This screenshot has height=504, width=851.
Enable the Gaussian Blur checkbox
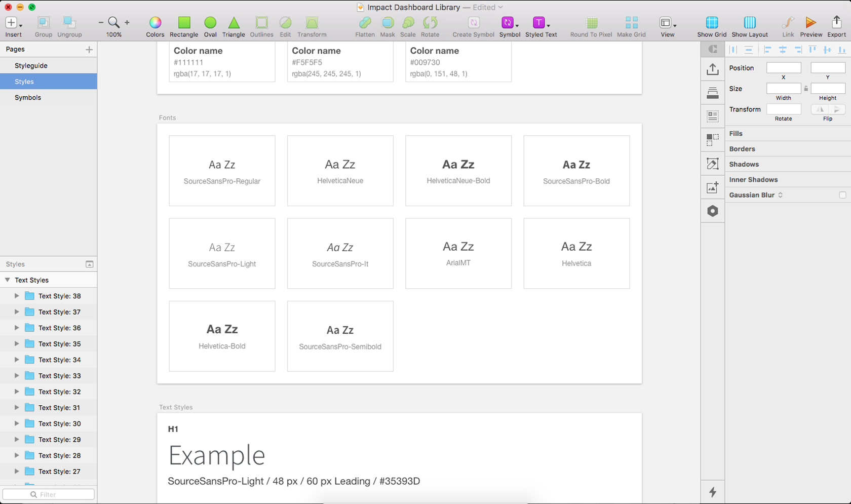tap(842, 195)
